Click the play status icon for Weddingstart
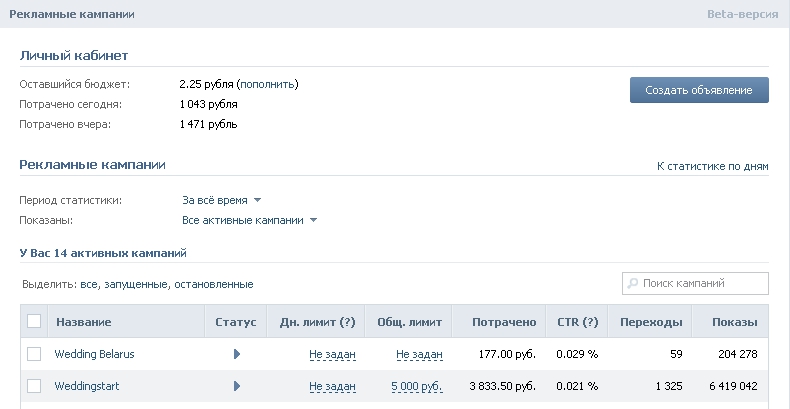 [x=237, y=386]
